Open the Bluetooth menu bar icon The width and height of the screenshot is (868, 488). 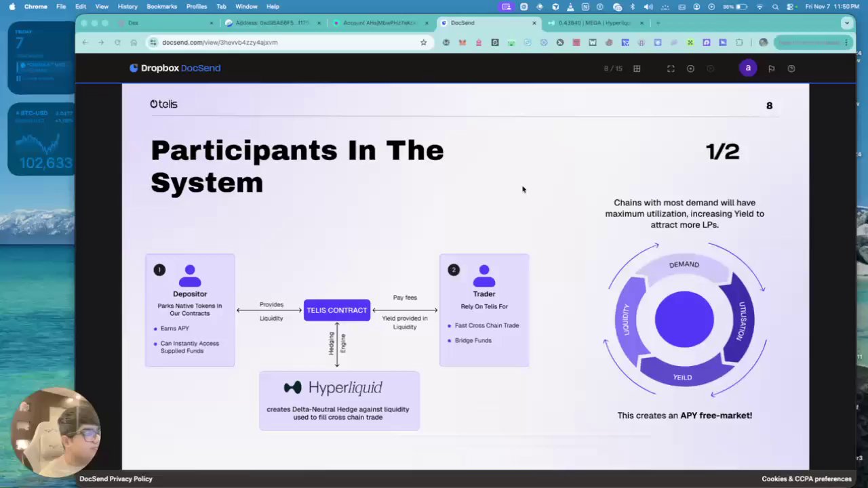point(633,6)
